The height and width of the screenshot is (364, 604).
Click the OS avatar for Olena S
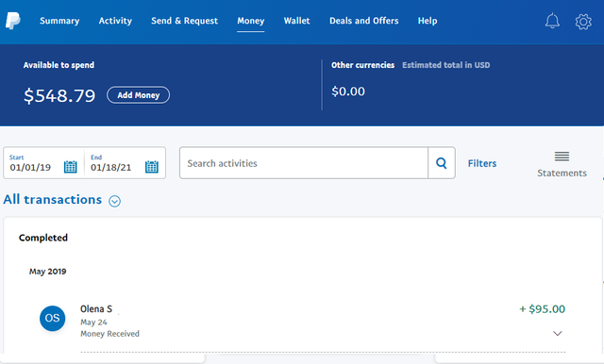53,318
